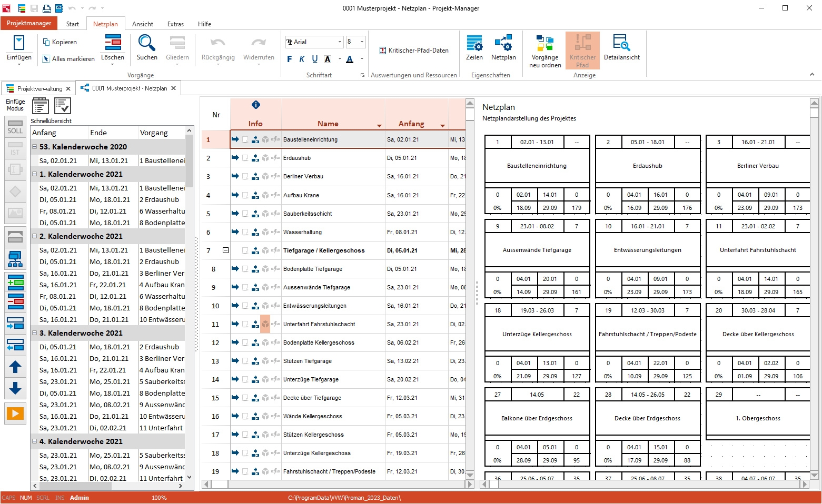Tick the checkbox in row 7 Tiefgarage / Kellergeschoss

pos(245,250)
